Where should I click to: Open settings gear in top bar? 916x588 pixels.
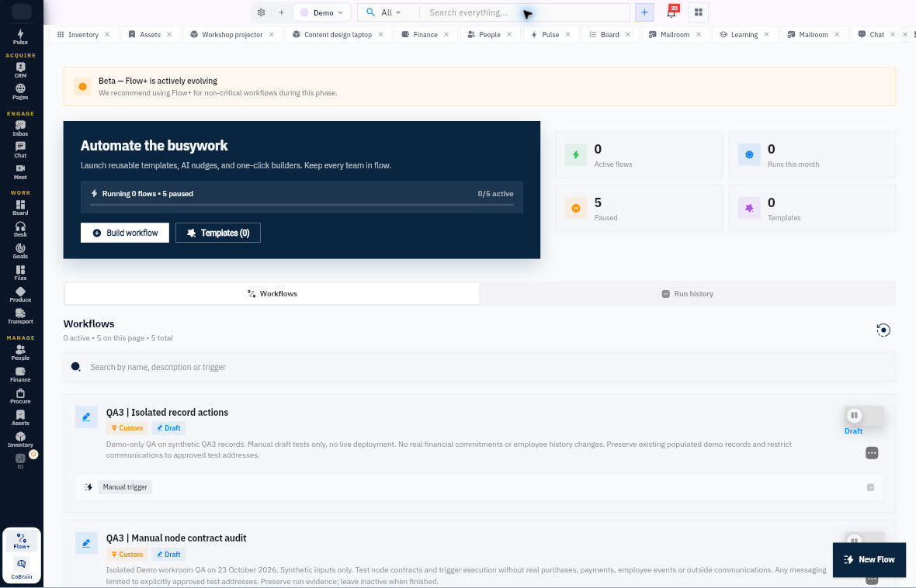click(261, 12)
